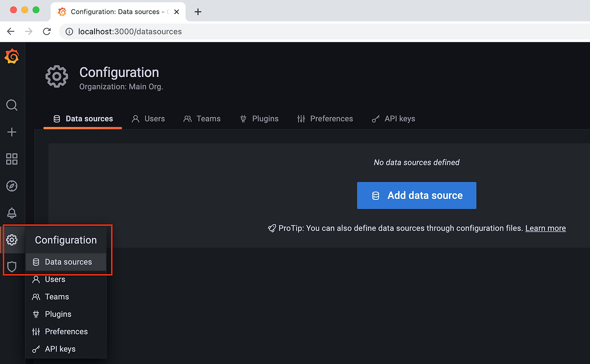The image size is (590, 364).
Task: Click the Configuration page heading
Action: click(x=119, y=72)
